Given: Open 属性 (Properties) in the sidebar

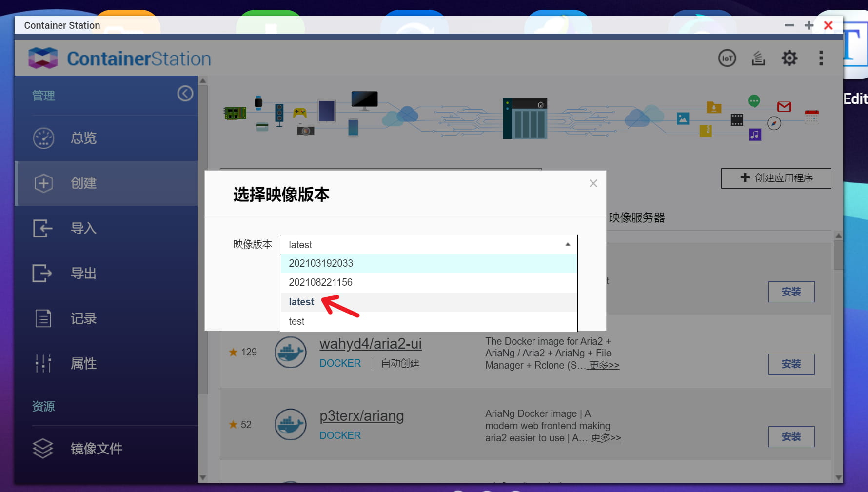Looking at the screenshot, I should 83,363.
